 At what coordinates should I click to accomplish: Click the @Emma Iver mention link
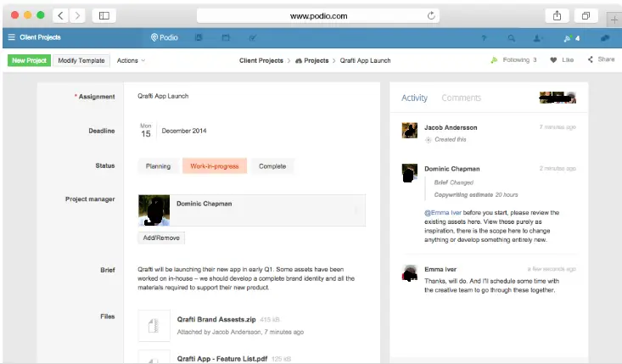click(443, 213)
